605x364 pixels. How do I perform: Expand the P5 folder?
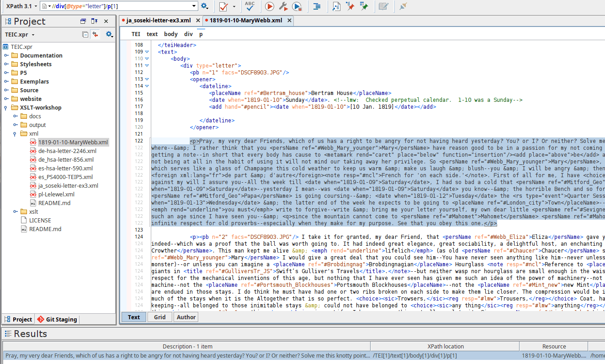point(6,73)
